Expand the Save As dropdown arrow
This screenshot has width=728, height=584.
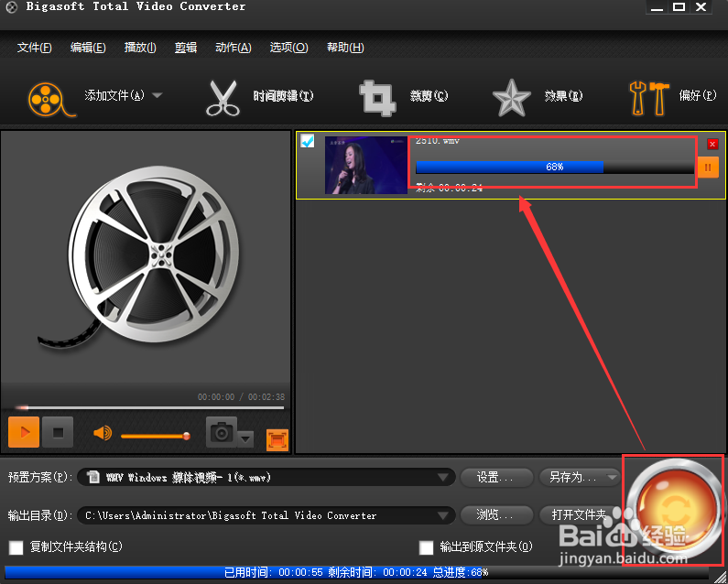point(612,477)
